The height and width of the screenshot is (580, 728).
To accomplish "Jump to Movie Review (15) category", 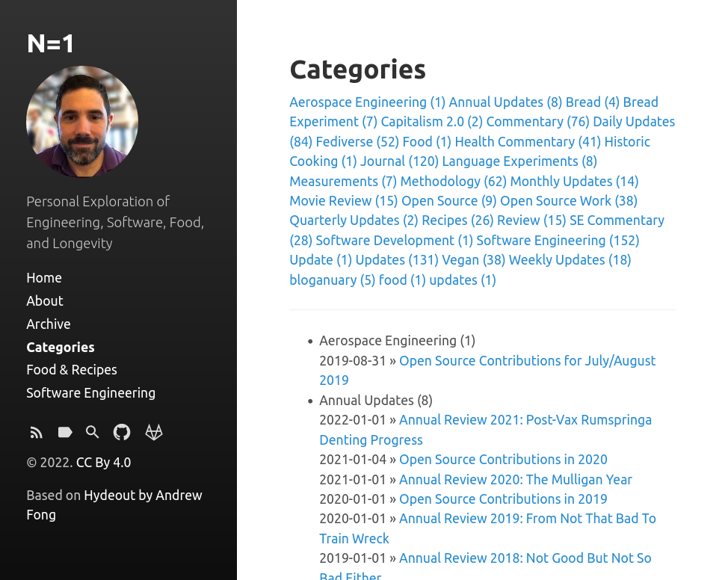I will [x=343, y=201].
